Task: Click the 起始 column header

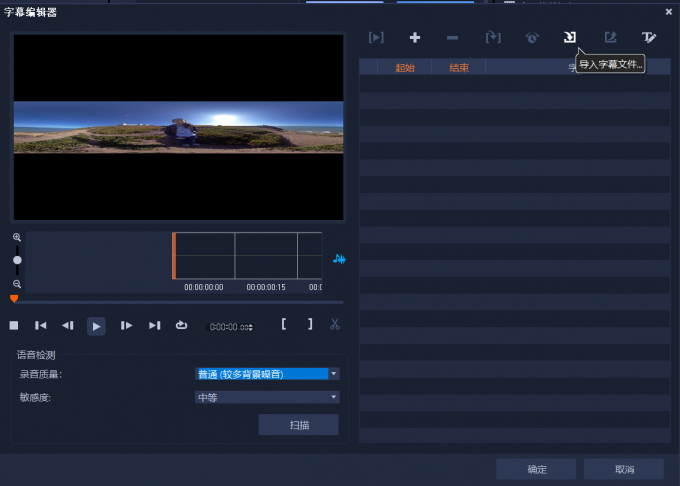Action: [x=405, y=68]
